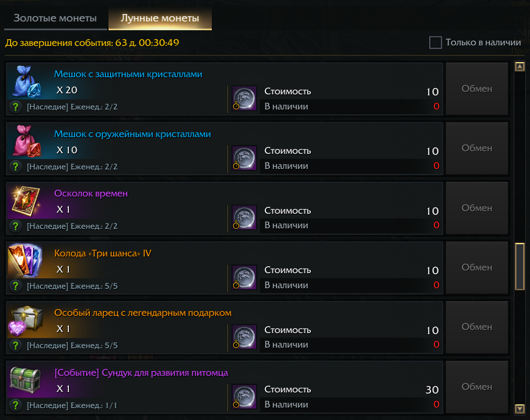Click the blue protective crystals bag icon
This screenshot has height=420, width=530.
[x=26, y=82]
